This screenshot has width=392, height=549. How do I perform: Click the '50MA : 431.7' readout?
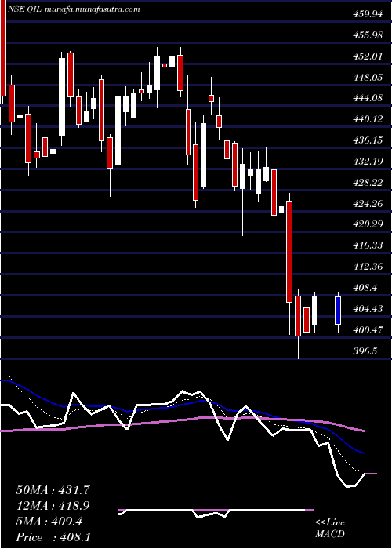(x=53, y=490)
